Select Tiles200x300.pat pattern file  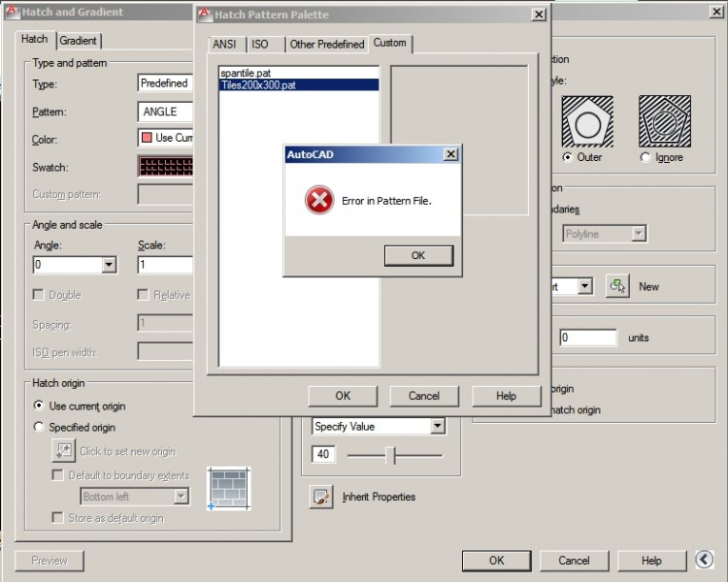(299, 85)
